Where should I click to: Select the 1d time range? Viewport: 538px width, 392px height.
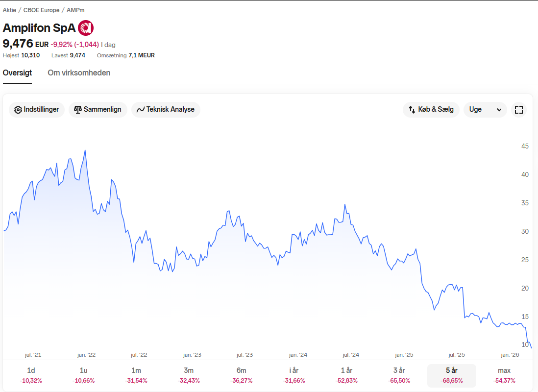tap(31, 375)
